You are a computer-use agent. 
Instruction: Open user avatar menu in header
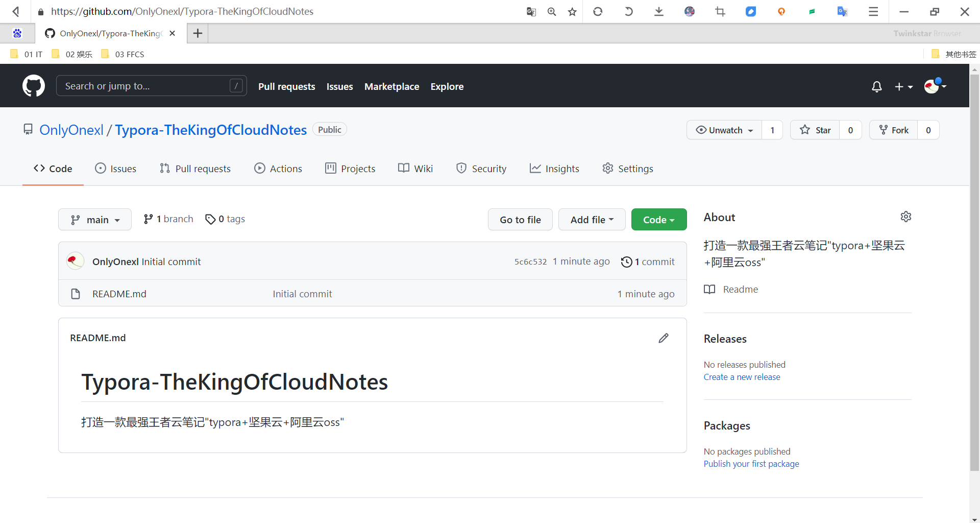pyautogui.click(x=935, y=86)
